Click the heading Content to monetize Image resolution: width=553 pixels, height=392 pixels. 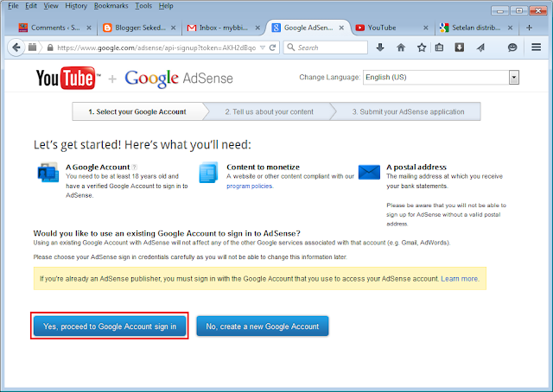[263, 168]
